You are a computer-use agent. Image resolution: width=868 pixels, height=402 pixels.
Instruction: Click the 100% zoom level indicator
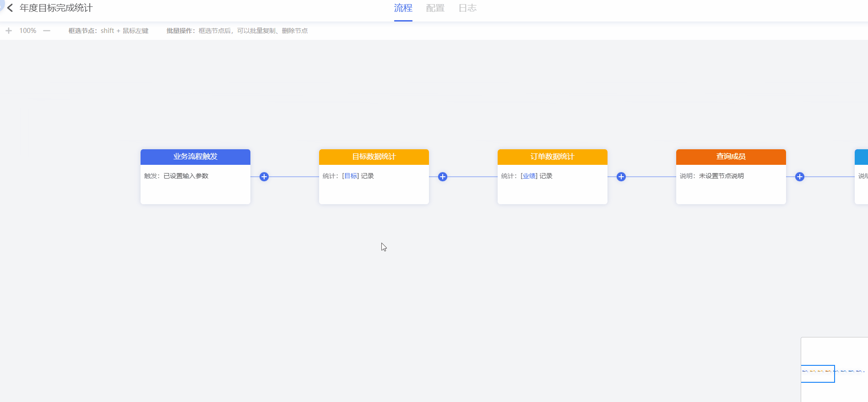point(28,31)
